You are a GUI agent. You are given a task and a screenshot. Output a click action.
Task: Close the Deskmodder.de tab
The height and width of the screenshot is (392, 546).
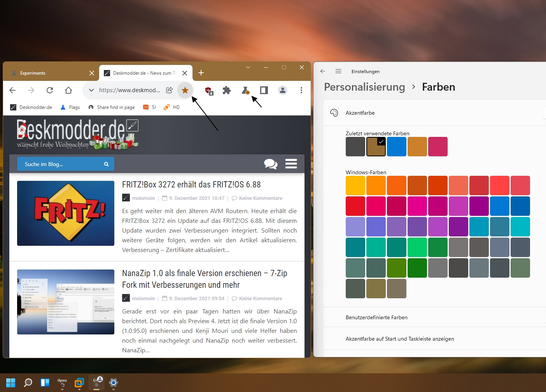(185, 73)
